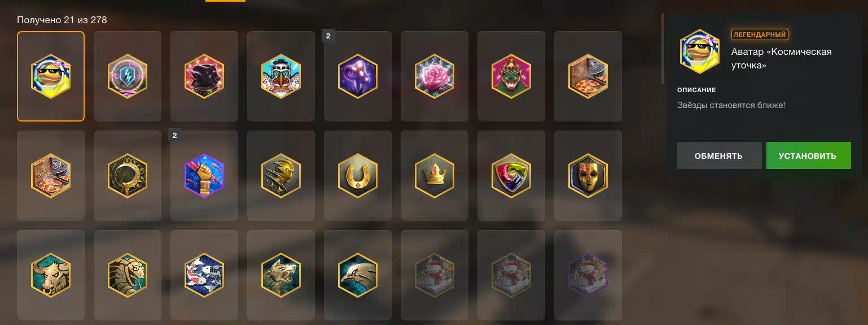Choose the pink rose avatar

435,76
